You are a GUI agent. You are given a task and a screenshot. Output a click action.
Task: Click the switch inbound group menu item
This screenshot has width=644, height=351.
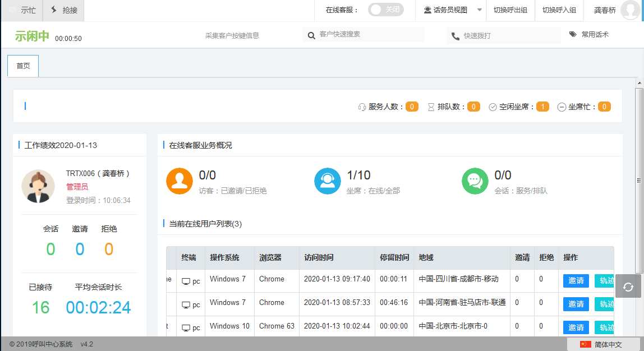pos(559,10)
